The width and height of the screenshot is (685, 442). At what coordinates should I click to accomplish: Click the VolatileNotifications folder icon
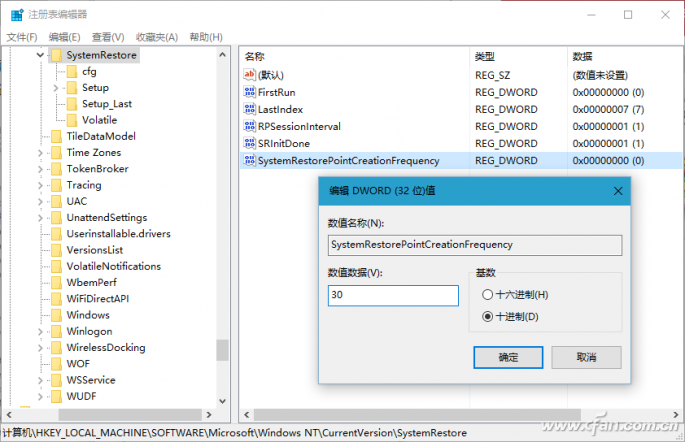pos(56,266)
